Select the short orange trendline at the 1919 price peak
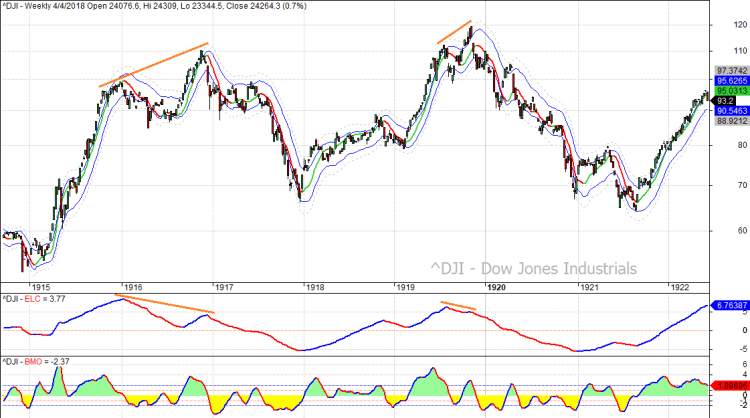The image size is (750, 418). [x=454, y=31]
